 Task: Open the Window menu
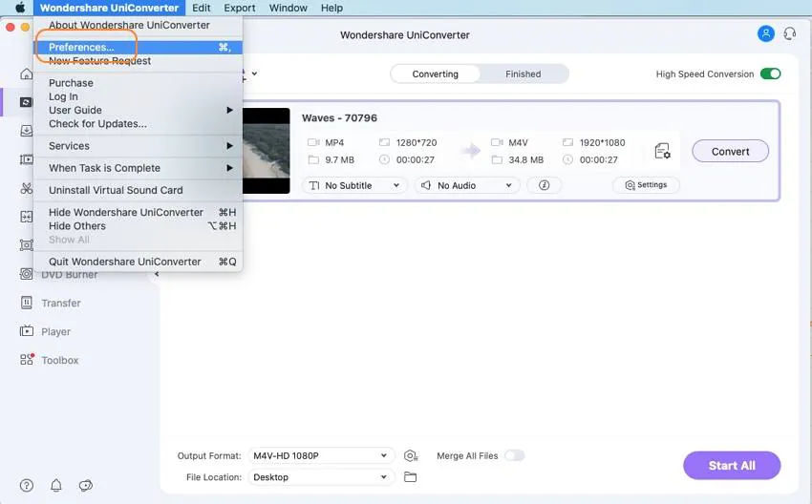pyautogui.click(x=288, y=8)
